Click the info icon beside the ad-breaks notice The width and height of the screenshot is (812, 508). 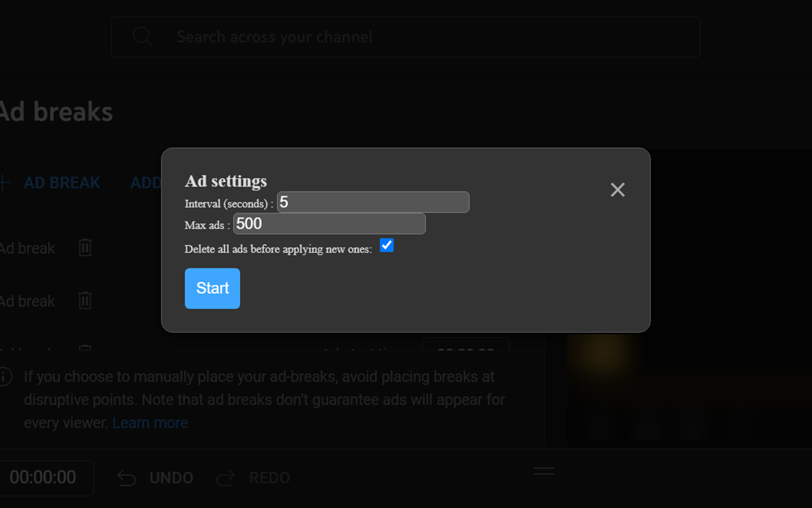pyautogui.click(x=5, y=377)
